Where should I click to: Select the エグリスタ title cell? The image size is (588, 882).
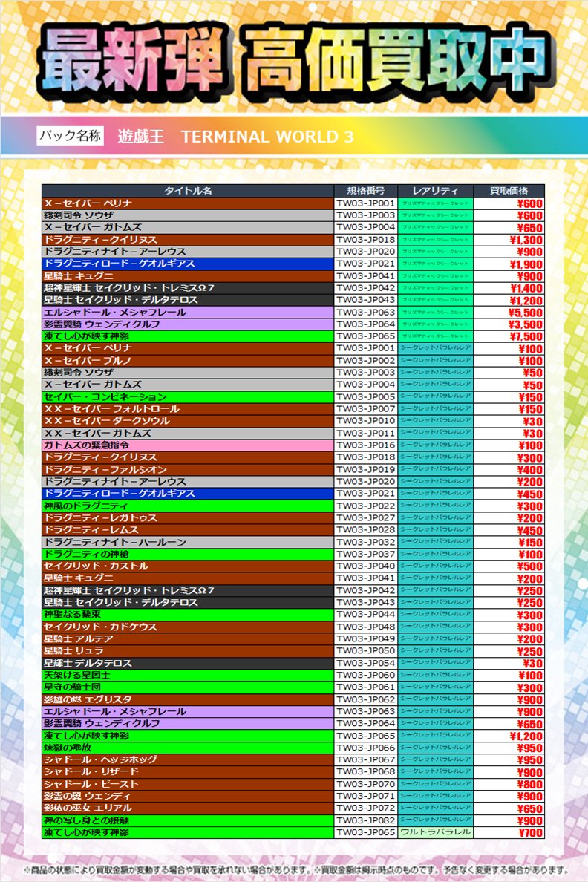pyautogui.click(x=188, y=699)
